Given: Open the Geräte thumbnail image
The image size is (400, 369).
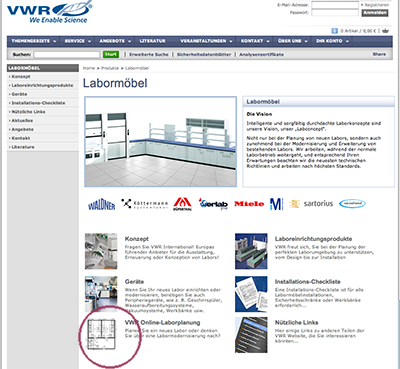Looking at the screenshot, I should click(x=101, y=294).
